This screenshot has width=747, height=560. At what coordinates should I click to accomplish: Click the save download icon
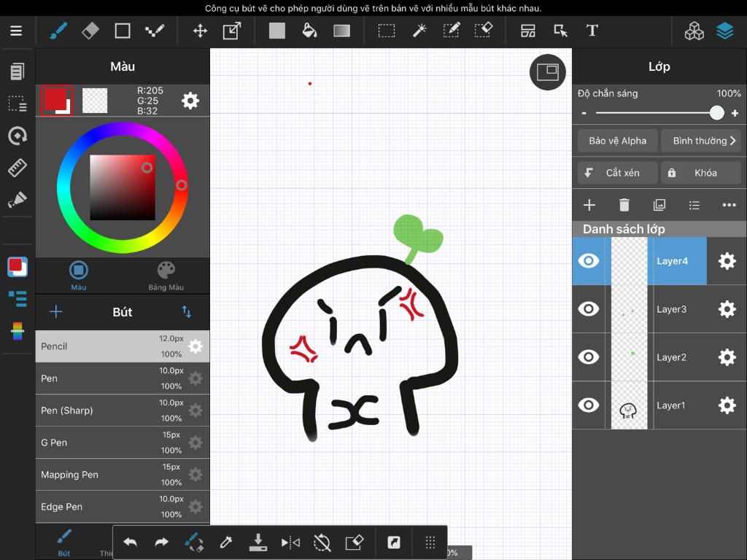(x=258, y=542)
